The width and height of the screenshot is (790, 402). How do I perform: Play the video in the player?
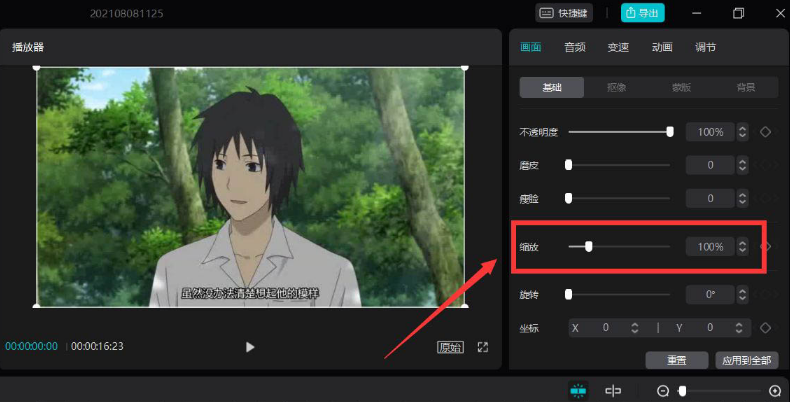pyautogui.click(x=250, y=347)
